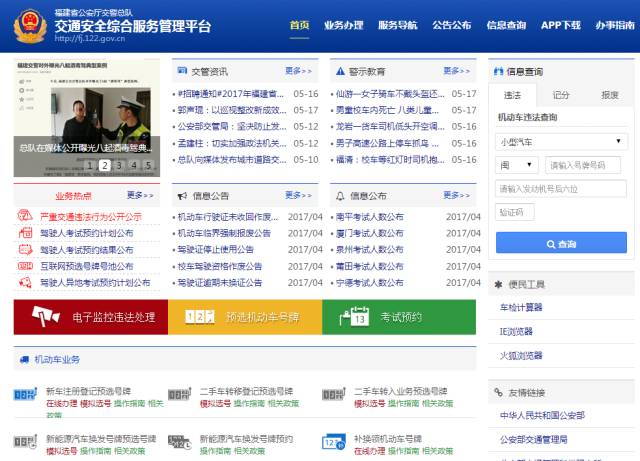Click icon beside 互联网预选号牌号池公布
The height and width of the screenshot is (461, 640).
point(25,266)
